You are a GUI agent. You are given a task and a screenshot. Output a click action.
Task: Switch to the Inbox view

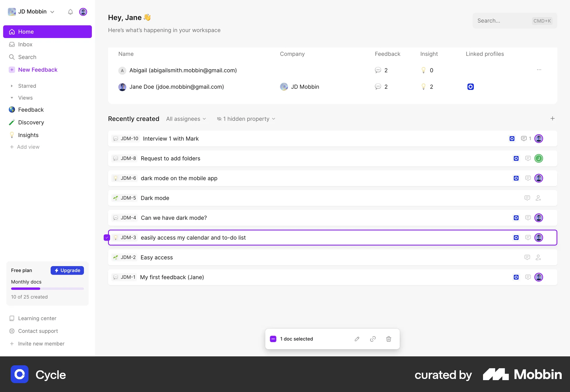tap(25, 44)
